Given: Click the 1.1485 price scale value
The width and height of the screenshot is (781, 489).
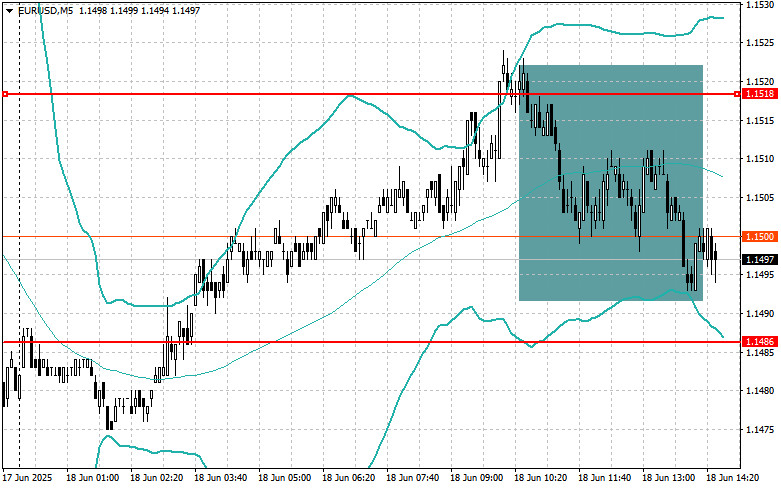Looking at the screenshot, I should coord(760,353).
